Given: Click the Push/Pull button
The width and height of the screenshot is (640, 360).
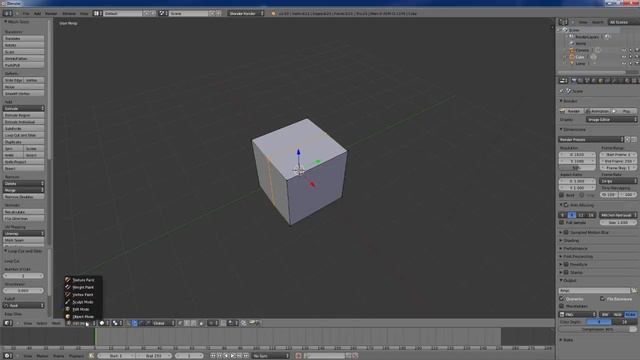Looking at the screenshot, I should (24, 65).
